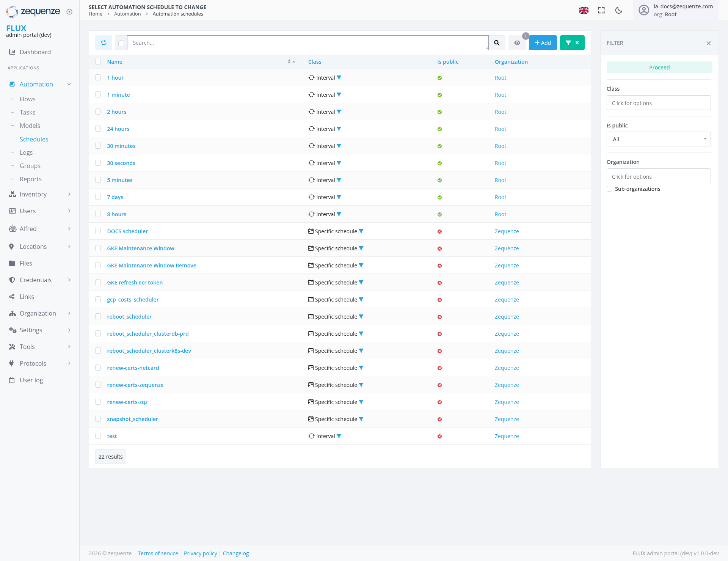Click the green filter toggle button
This screenshot has height=561, width=728.
(x=572, y=43)
